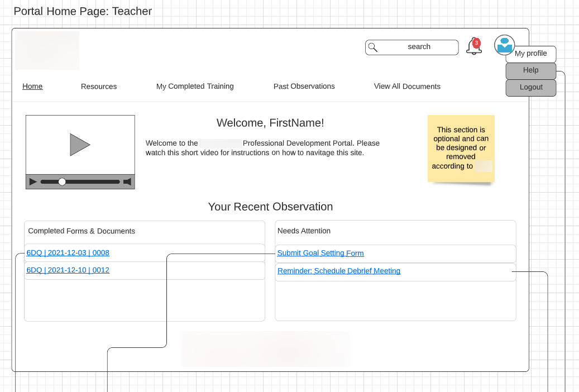
Task: Go to the Home navigation link
Action: click(32, 87)
